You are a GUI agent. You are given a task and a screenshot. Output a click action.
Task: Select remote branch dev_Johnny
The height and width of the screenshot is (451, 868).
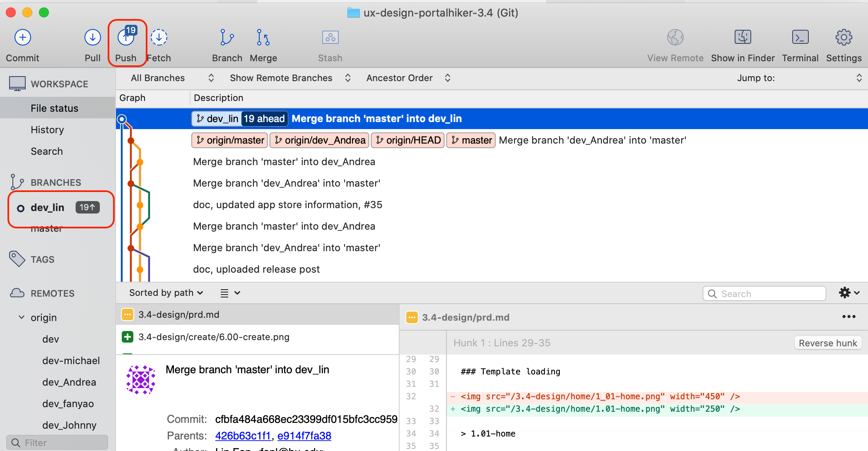69,425
